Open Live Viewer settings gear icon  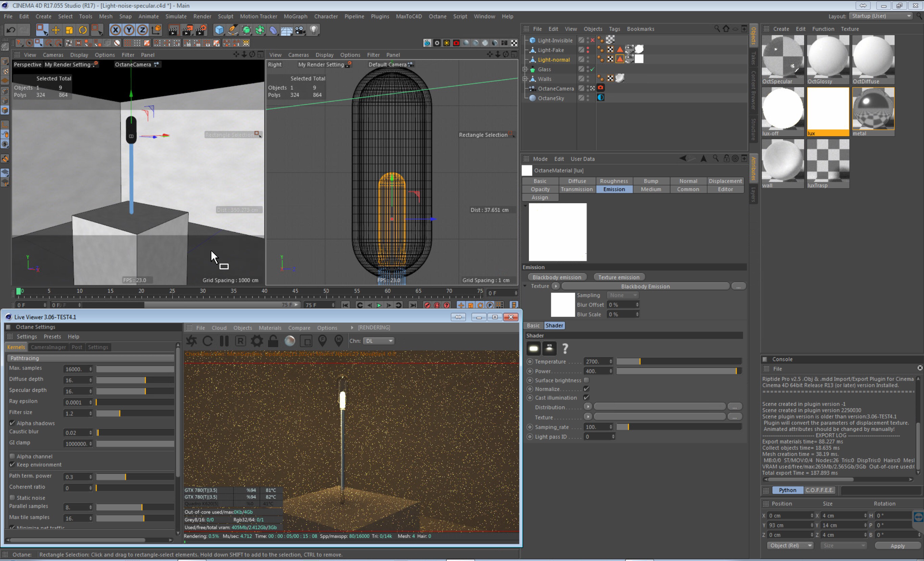pyautogui.click(x=257, y=341)
